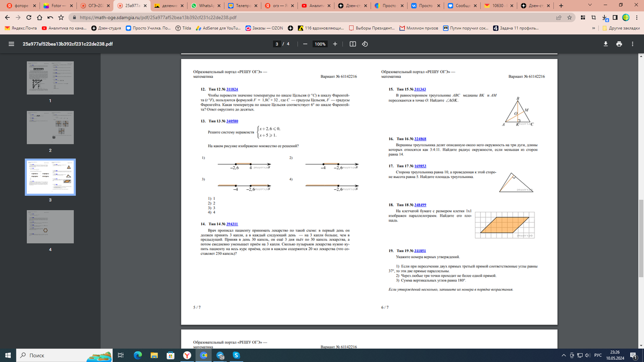Screen dimensions: 644x362
Task: Open the notification center icon
Action: tap(635, 356)
